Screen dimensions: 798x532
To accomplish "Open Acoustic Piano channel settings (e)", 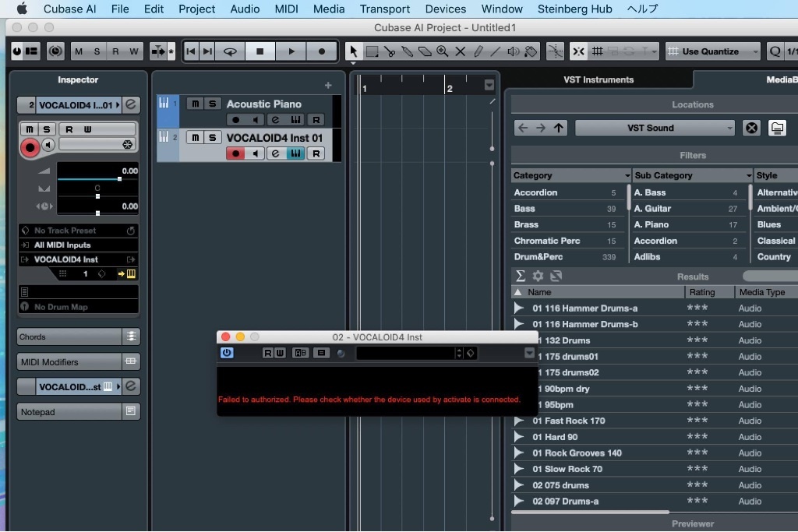I will (x=275, y=120).
